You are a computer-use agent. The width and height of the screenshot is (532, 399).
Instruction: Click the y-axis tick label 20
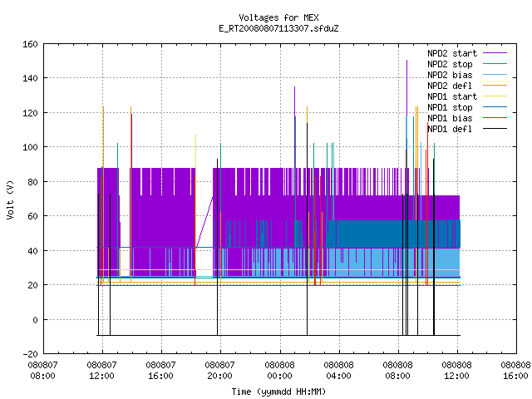(32, 285)
